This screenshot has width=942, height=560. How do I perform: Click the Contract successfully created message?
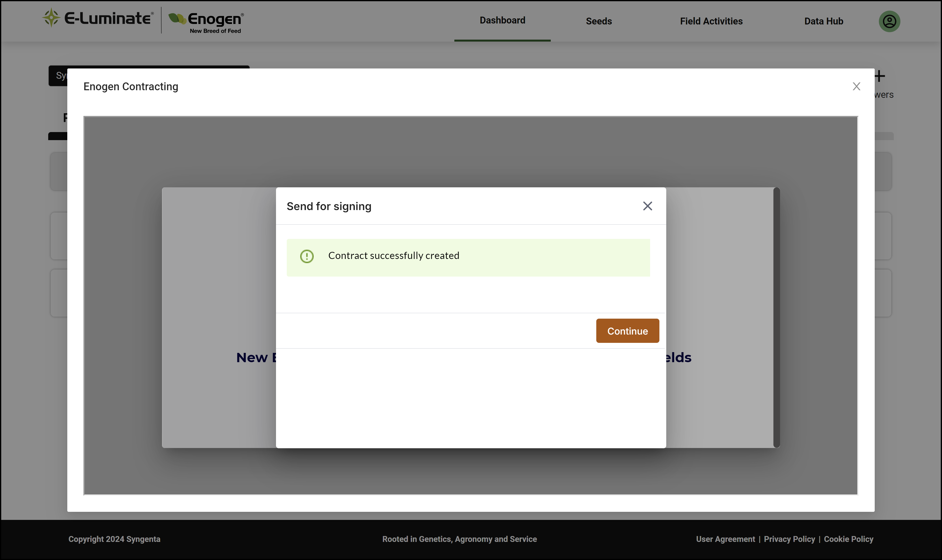click(x=393, y=256)
